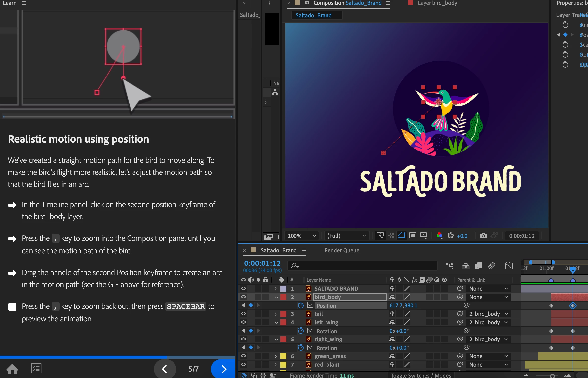Toggle mask and shape path visibility
The width and height of the screenshot is (588, 378).
pyautogui.click(x=402, y=236)
